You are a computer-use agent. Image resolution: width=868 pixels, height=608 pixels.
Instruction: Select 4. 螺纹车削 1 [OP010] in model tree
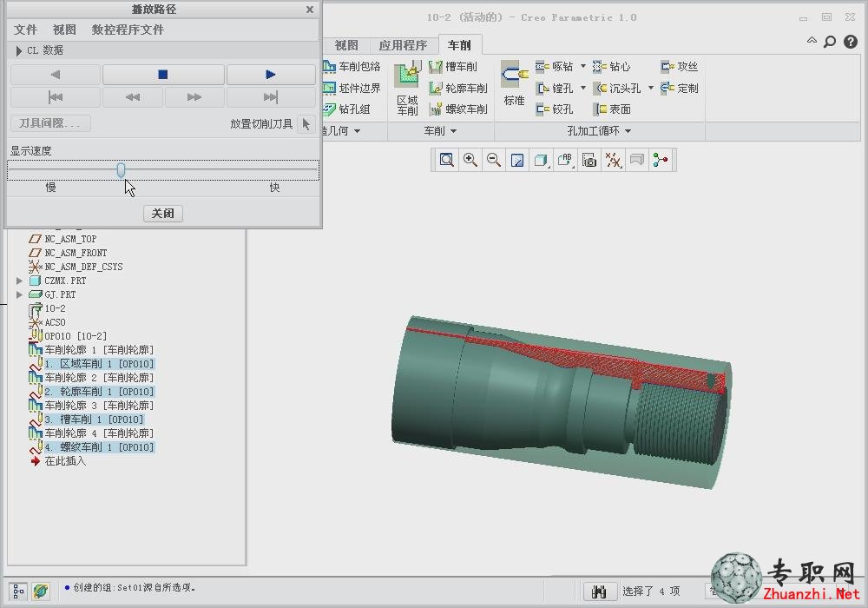pos(99,446)
